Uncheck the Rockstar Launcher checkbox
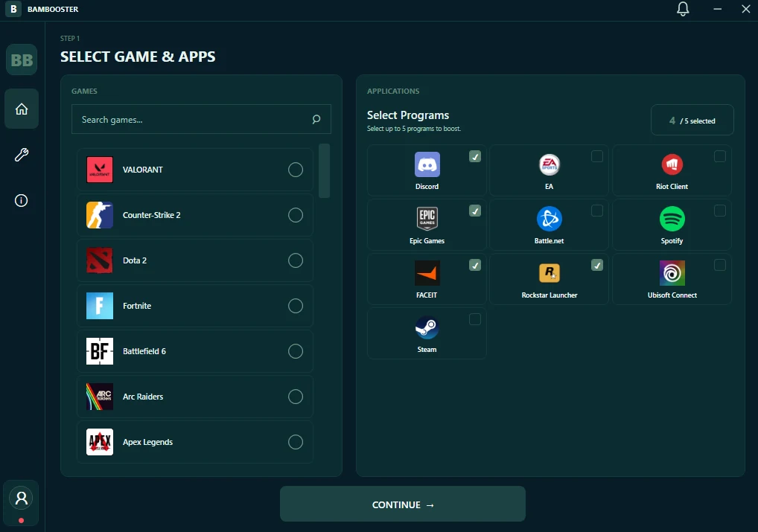 pos(597,266)
